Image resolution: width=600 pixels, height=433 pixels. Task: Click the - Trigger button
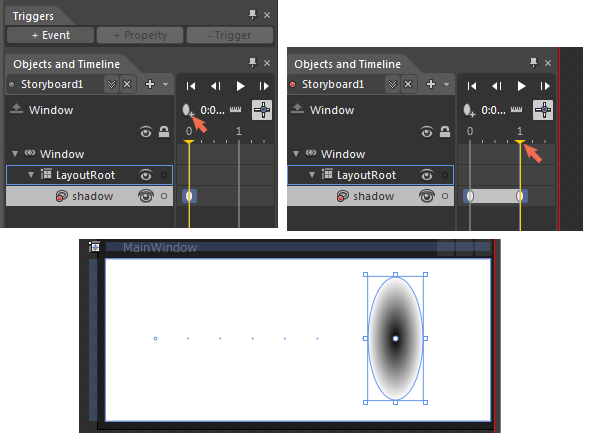[230, 35]
